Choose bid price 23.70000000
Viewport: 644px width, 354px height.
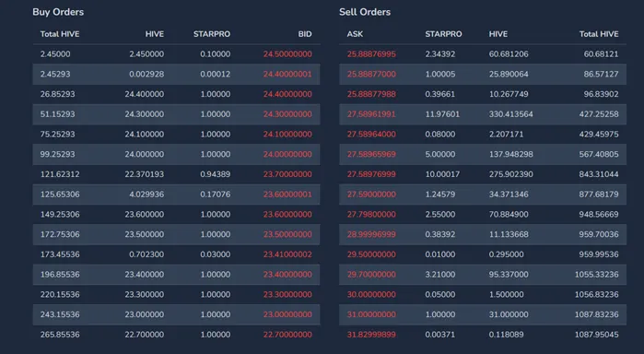coord(287,174)
